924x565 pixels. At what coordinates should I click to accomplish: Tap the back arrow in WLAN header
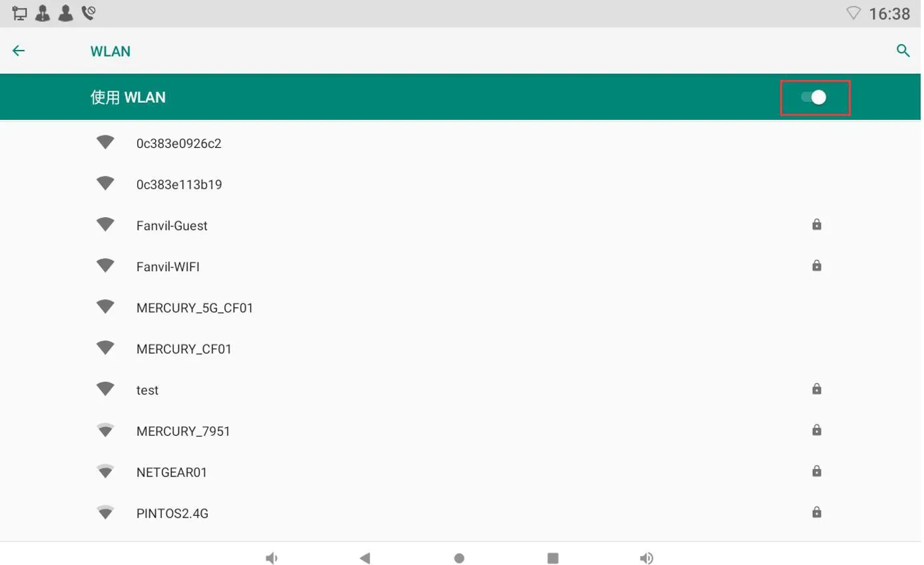pos(19,51)
